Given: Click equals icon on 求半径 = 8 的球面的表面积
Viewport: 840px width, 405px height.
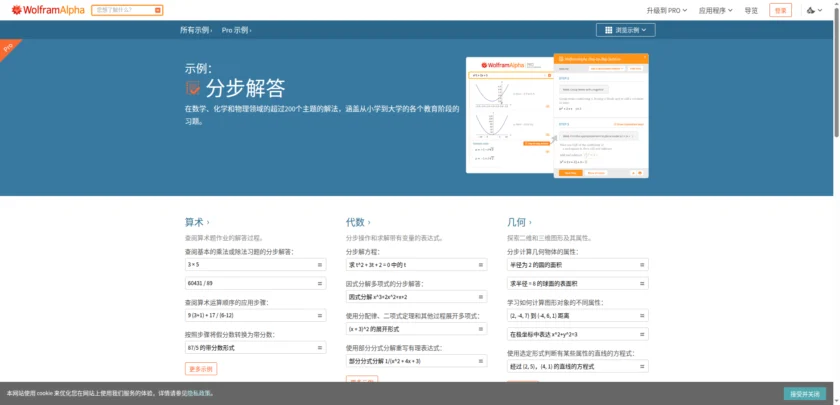Looking at the screenshot, I should point(642,283).
